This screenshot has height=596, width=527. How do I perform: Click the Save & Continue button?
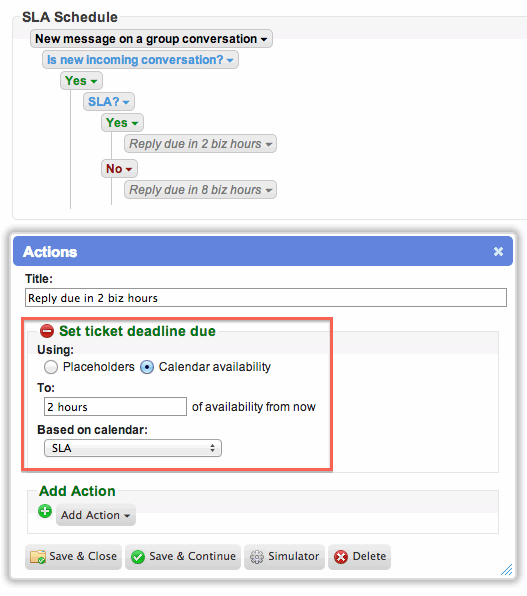(x=183, y=556)
